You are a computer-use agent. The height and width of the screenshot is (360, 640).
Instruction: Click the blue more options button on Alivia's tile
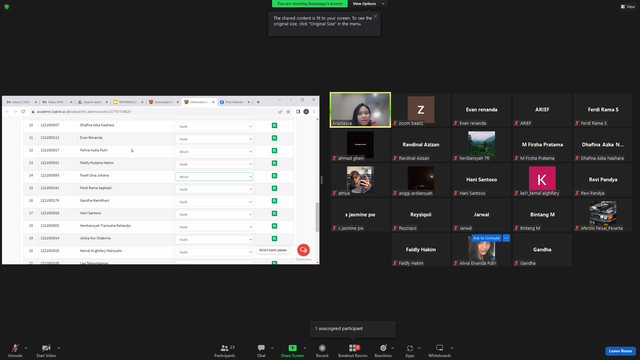(x=506, y=238)
